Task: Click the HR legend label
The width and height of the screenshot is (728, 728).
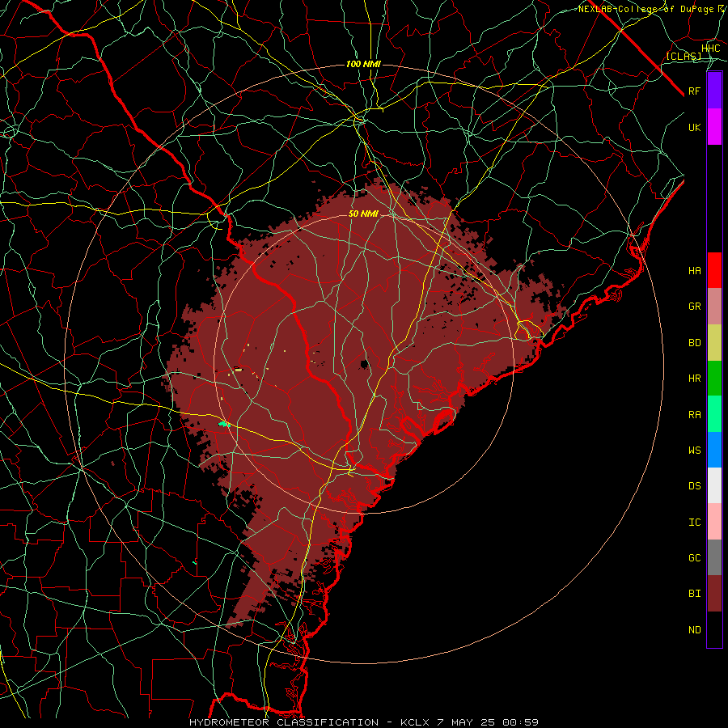Action: (x=695, y=379)
